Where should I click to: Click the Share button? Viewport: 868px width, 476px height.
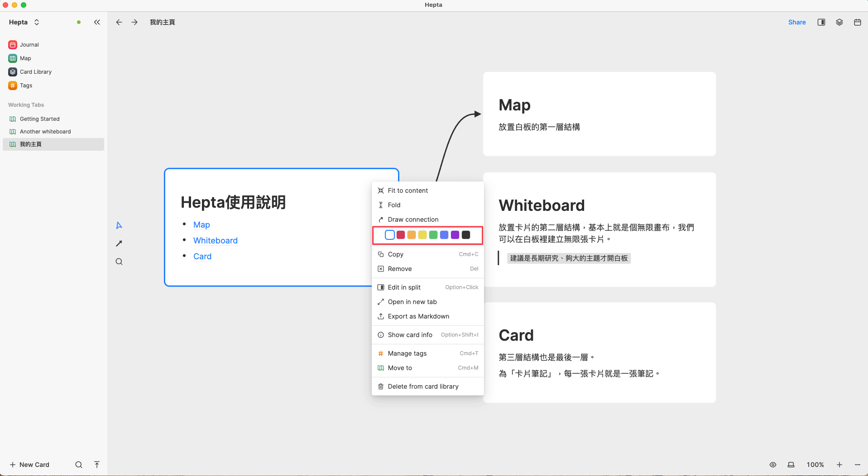pyautogui.click(x=797, y=22)
